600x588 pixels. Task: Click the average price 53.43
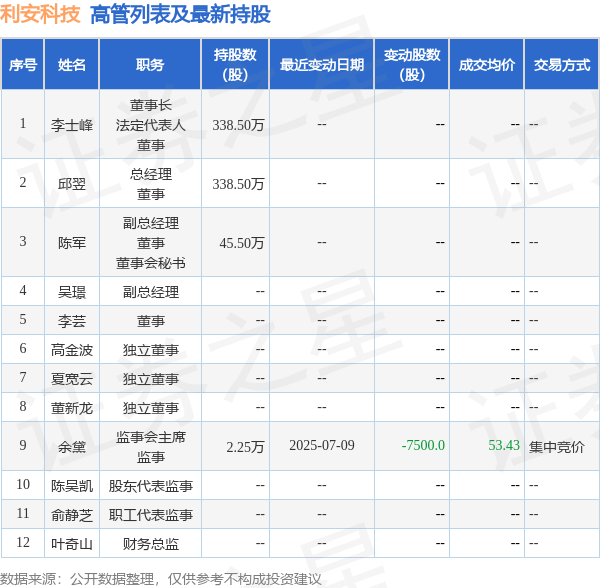coord(504,445)
